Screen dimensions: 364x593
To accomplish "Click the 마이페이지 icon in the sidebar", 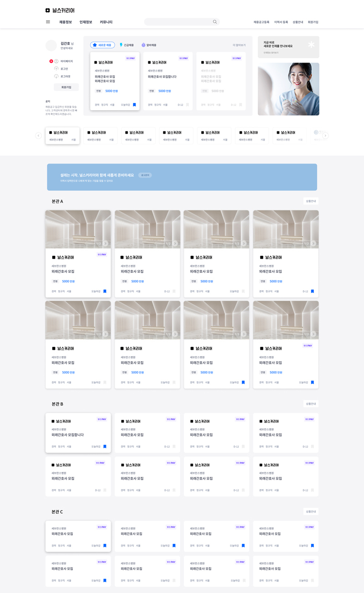I will [x=56, y=61].
